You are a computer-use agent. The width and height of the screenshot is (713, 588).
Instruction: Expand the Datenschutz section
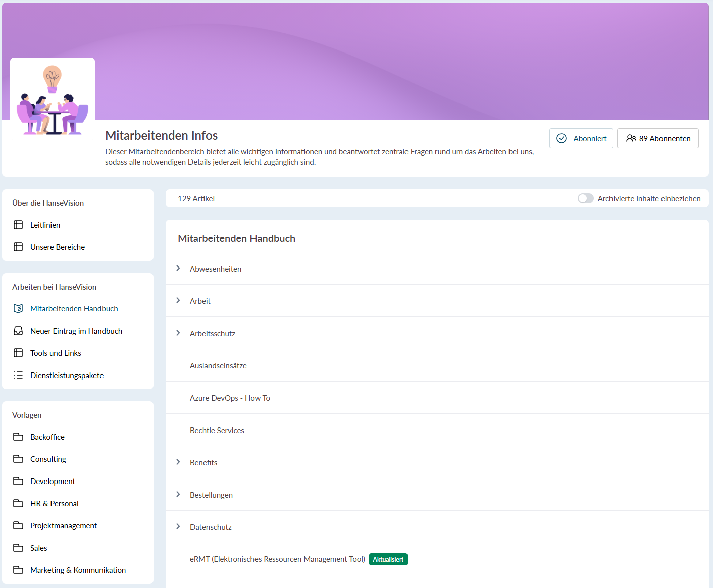click(x=178, y=526)
